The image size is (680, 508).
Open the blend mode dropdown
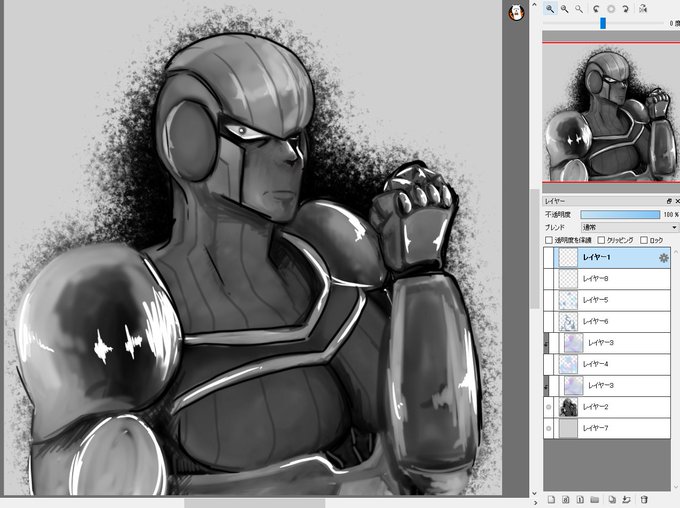(629, 227)
